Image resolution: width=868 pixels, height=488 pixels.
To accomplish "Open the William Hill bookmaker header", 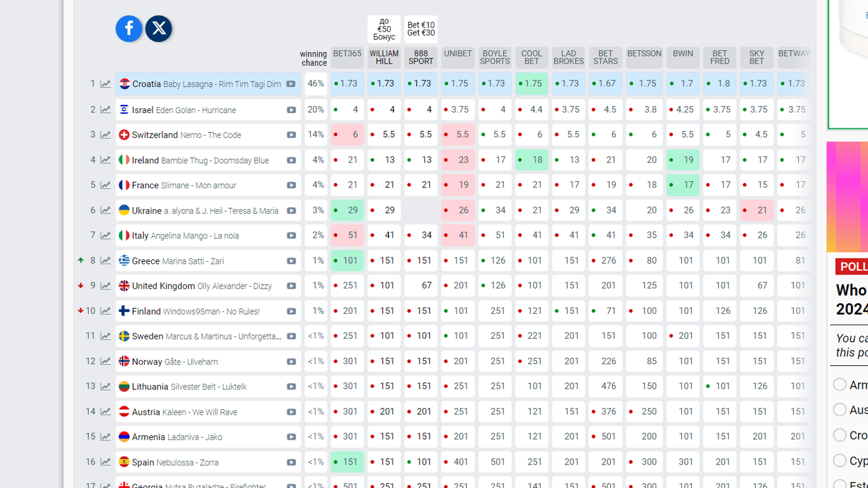I will pyautogui.click(x=384, y=57).
